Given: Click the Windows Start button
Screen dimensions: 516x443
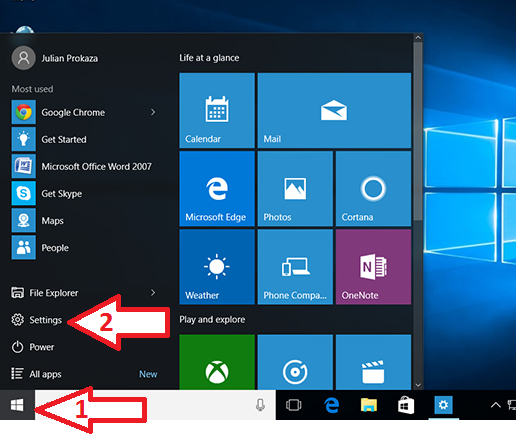Looking at the screenshot, I should (17, 405).
